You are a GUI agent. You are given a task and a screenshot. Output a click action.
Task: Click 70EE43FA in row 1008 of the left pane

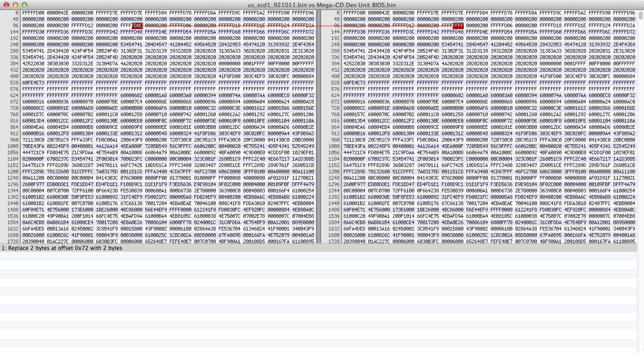click(33, 147)
